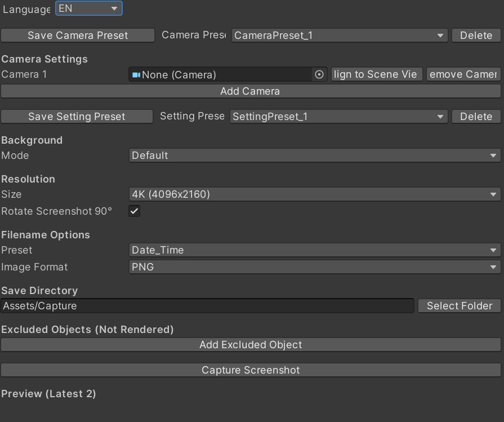Toggle Rotate Screenshot 90° checkbox

click(x=135, y=211)
